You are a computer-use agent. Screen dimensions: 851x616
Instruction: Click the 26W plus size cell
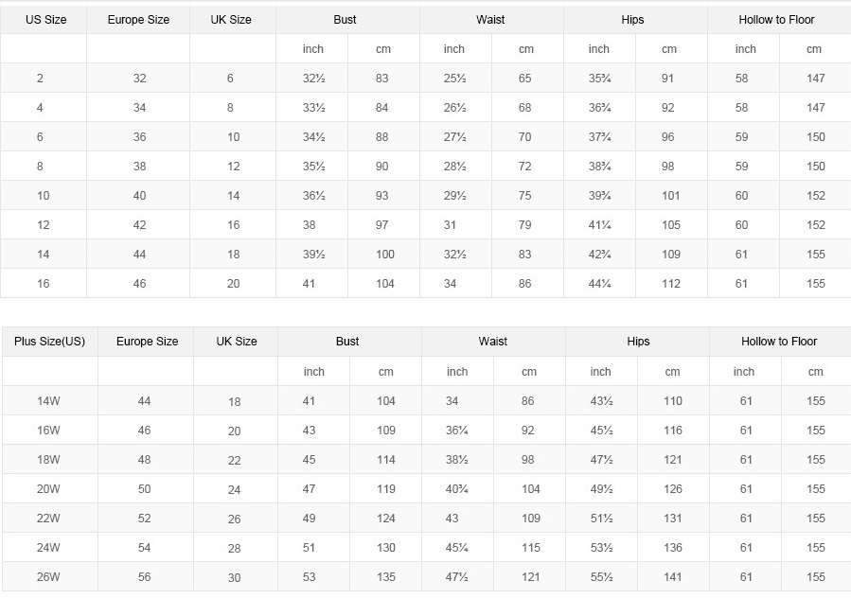(x=48, y=577)
